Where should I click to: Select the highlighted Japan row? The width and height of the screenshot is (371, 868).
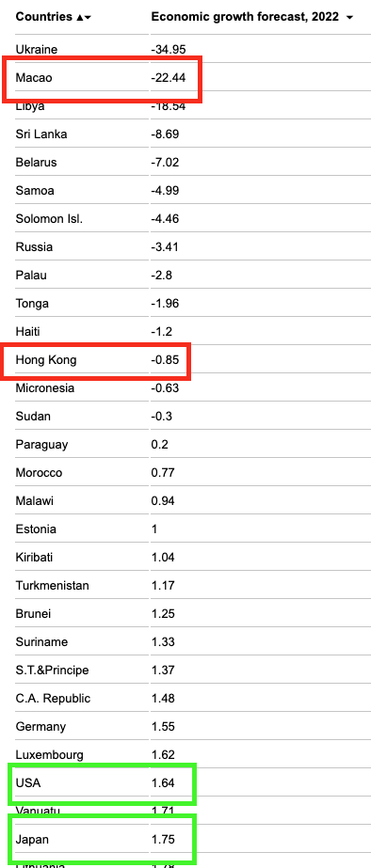pos(102,839)
